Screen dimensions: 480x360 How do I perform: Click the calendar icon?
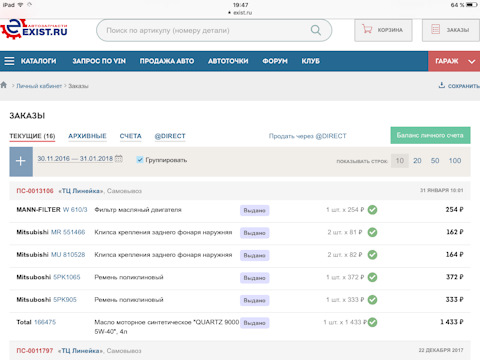point(119,159)
